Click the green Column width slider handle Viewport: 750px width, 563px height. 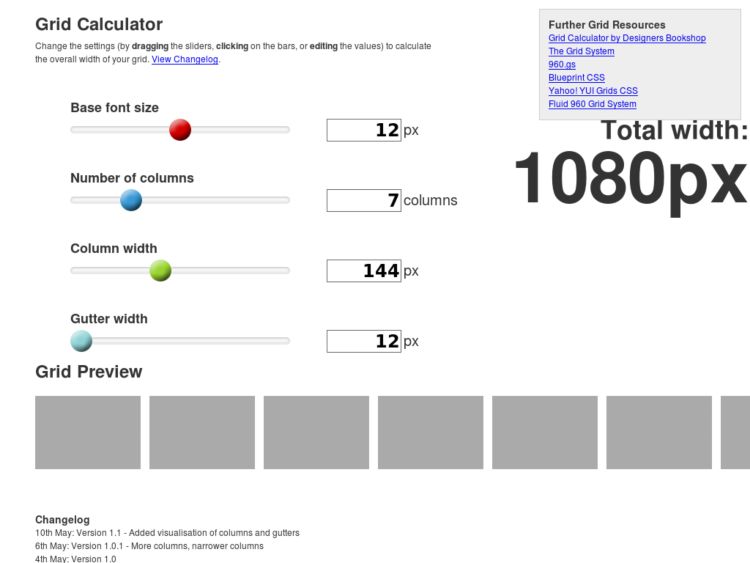pyautogui.click(x=160, y=270)
